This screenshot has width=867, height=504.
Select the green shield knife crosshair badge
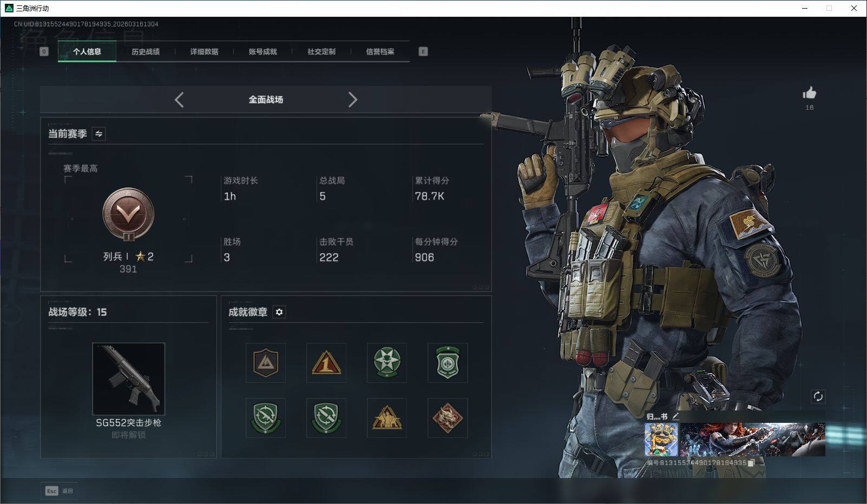pos(326,418)
